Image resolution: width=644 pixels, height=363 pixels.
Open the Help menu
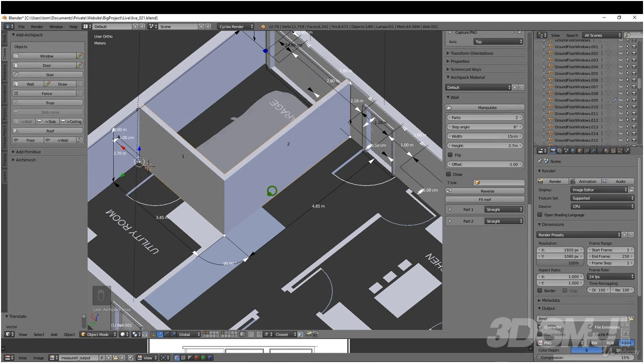(73, 27)
